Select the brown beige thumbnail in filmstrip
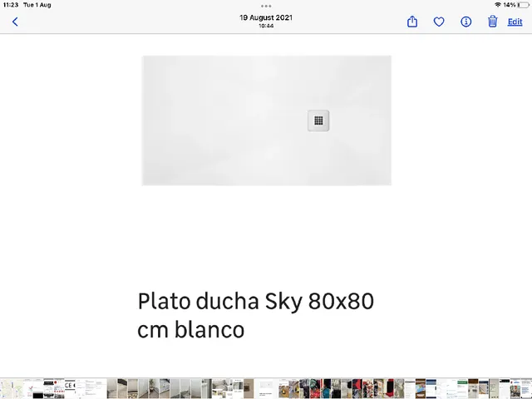Screen dimensions: 532x399 (249, 388)
